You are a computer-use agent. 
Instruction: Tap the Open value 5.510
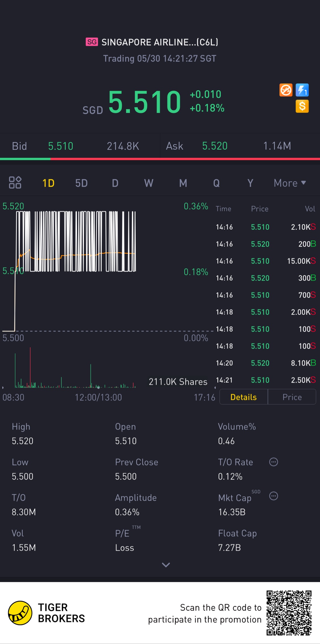click(x=126, y=441)
